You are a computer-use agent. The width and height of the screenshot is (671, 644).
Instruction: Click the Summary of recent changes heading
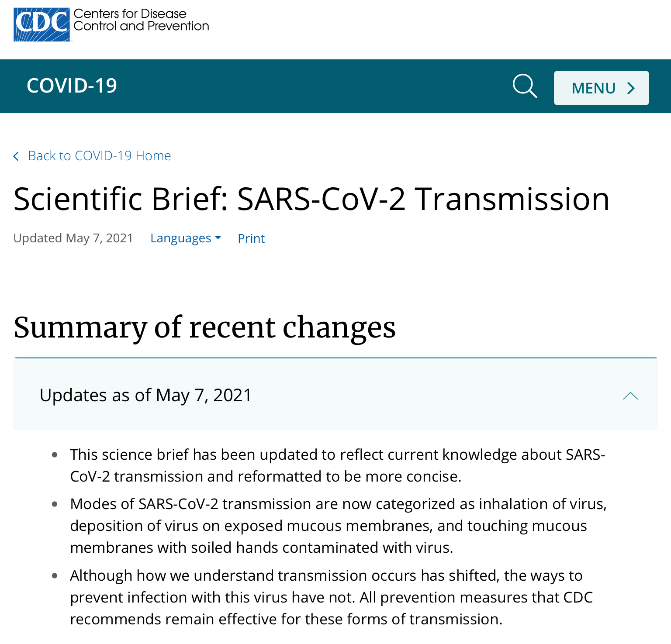tap(204, 327)
